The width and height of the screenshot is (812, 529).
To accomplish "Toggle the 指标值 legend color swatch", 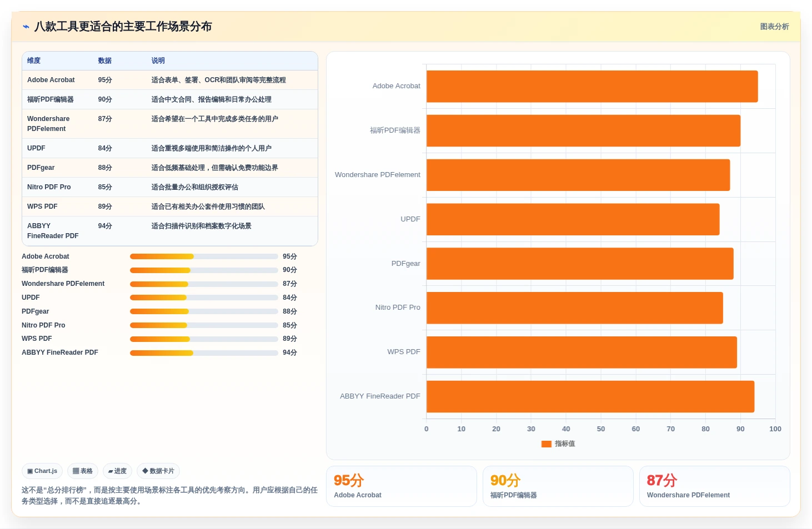I will point(546,444).
